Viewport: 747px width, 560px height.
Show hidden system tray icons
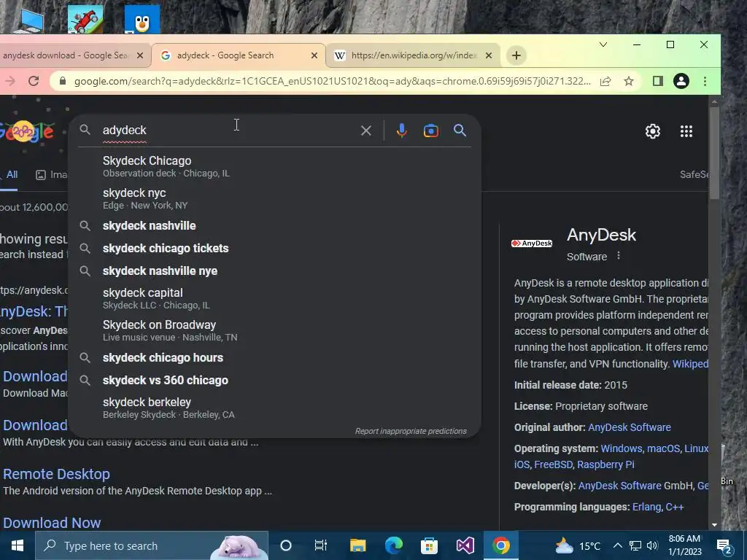(617, 545)
